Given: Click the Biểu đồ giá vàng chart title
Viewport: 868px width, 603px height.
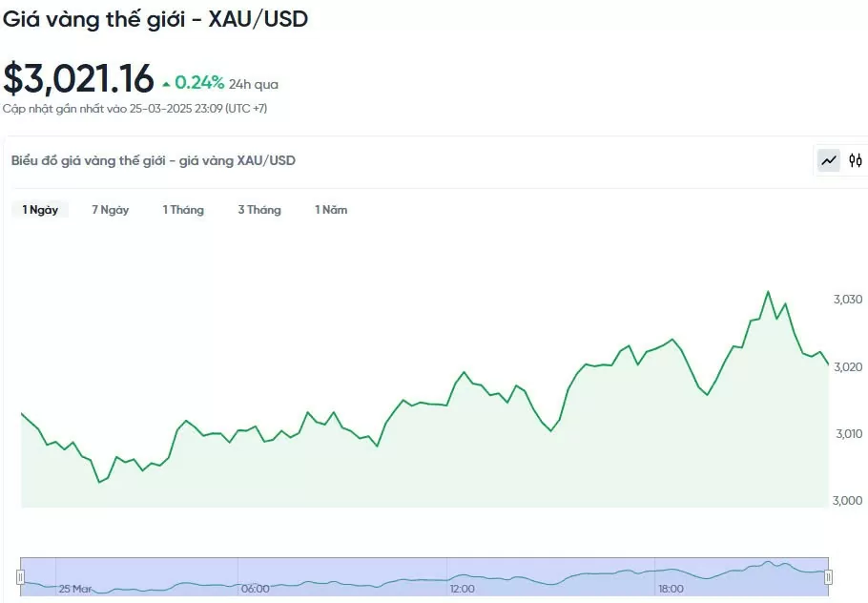Looking at the screenshot, I should 153,160.
